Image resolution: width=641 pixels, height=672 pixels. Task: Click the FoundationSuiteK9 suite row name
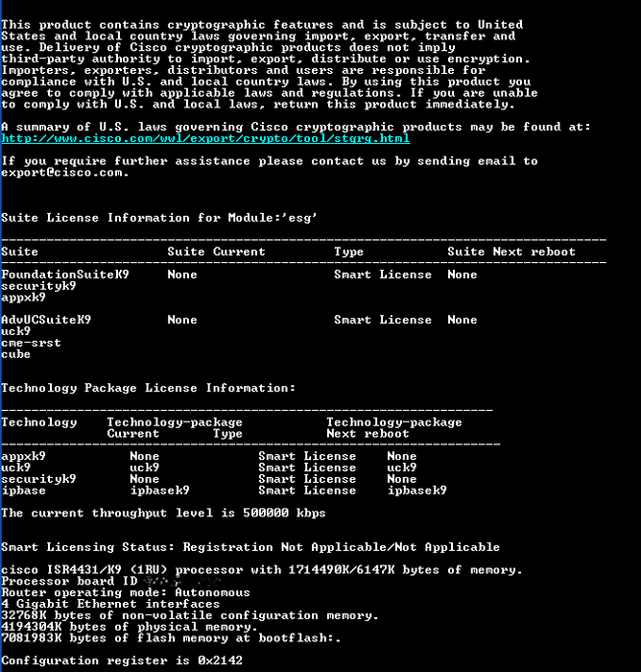[65, 275]
